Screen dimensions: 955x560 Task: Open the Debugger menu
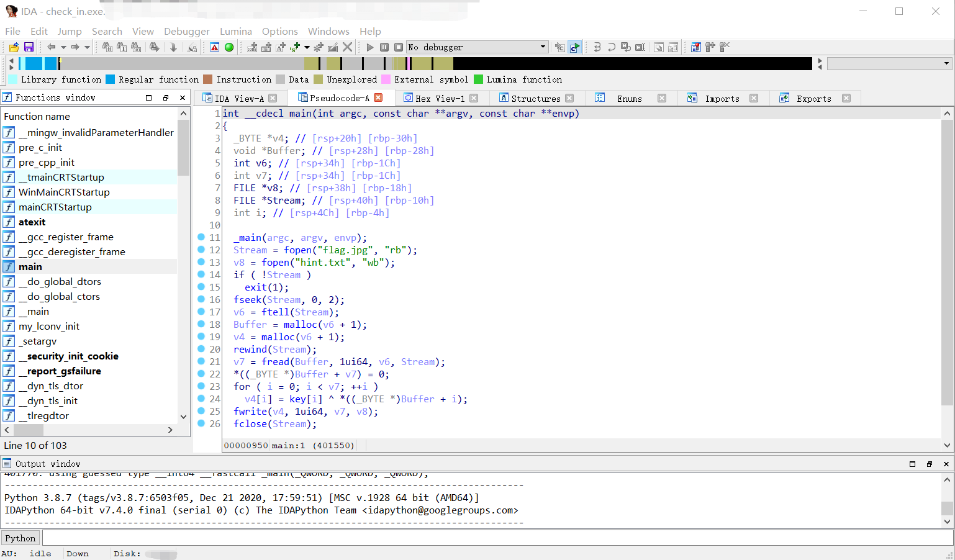pyautogui.click(x=187, y=31)
